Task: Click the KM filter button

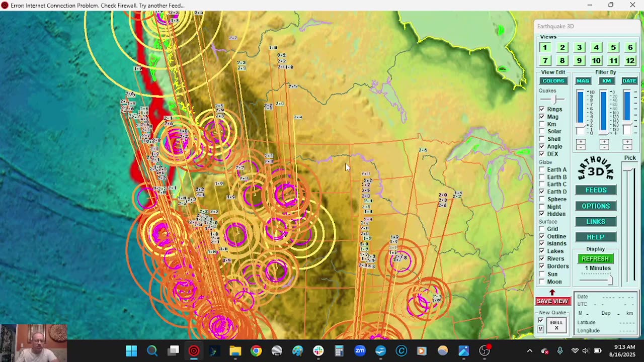Action: click(x=607, y=80)
